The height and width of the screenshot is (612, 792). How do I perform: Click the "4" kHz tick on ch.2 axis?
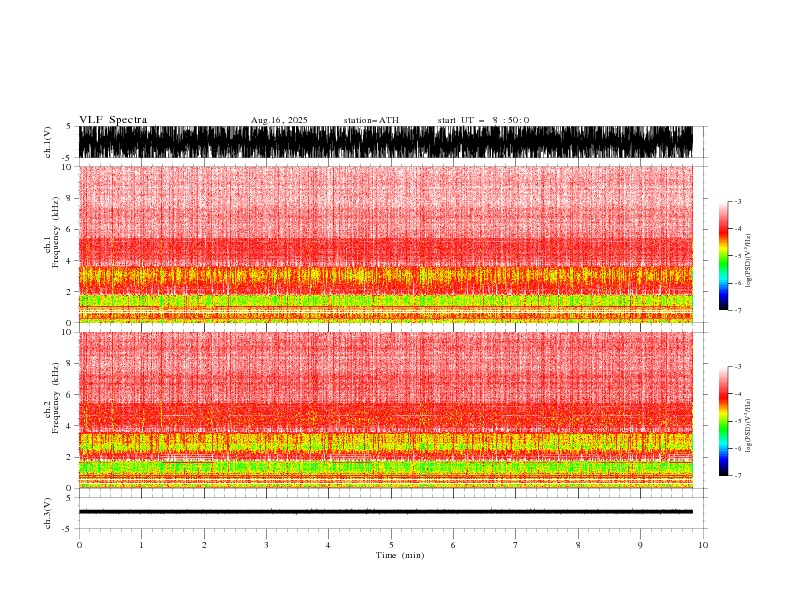pos(70,426)
